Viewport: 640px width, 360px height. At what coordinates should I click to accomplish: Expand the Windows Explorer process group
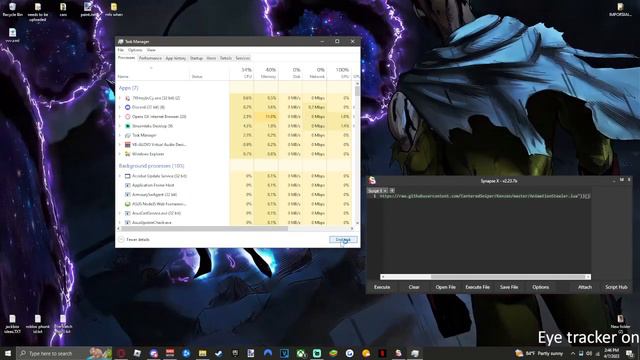click(x=120, y=154)
